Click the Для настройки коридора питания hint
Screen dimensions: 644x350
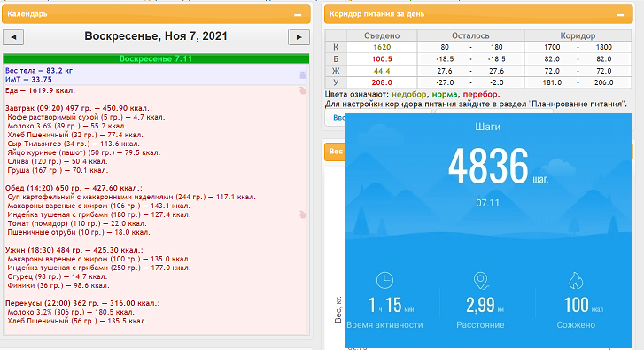pos(476,104)
